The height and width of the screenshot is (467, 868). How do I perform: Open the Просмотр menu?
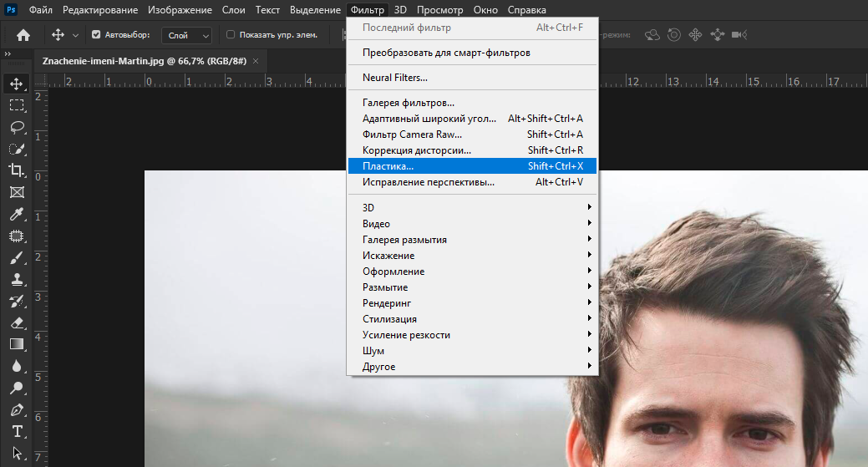440,10
